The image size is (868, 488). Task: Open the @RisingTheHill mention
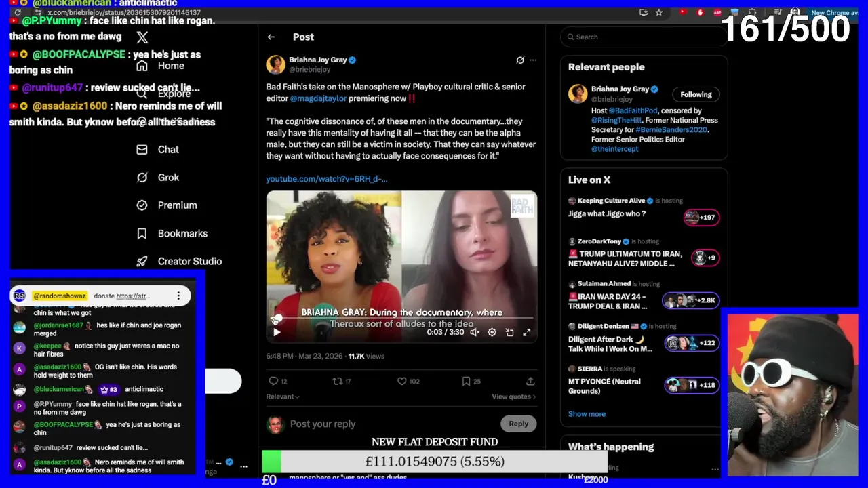(x=616, y=120)
